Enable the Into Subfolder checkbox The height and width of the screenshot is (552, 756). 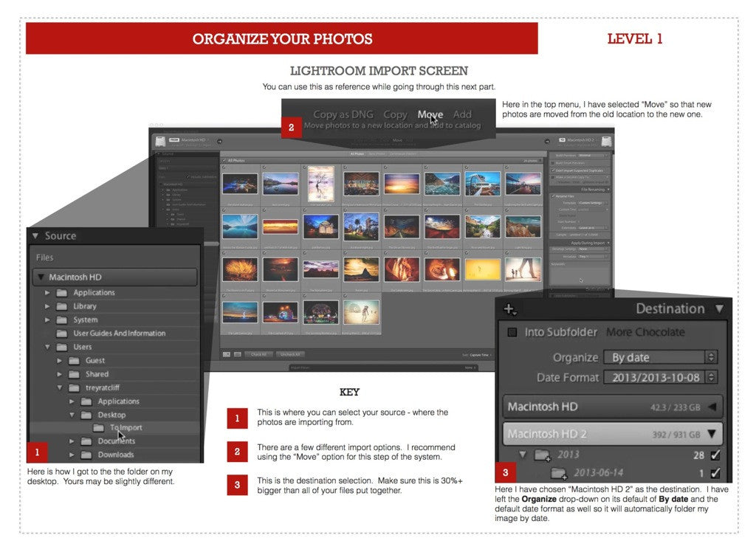coord(512,332)
